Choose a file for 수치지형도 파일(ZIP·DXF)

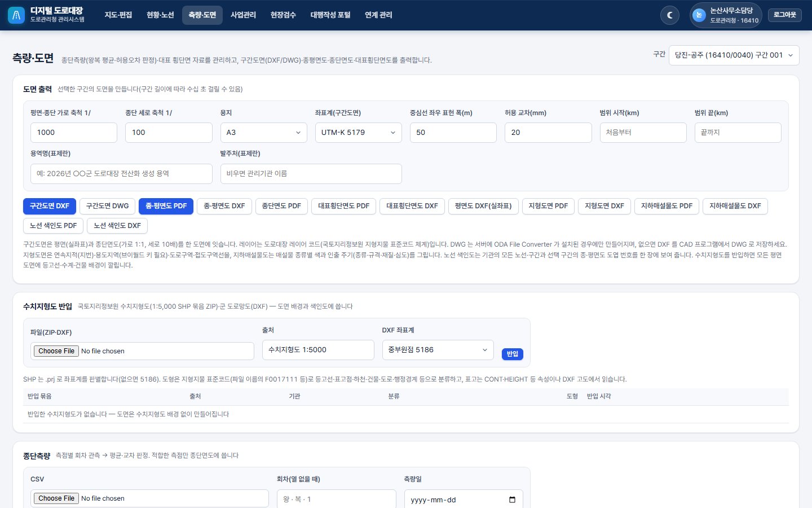[56, 351]
